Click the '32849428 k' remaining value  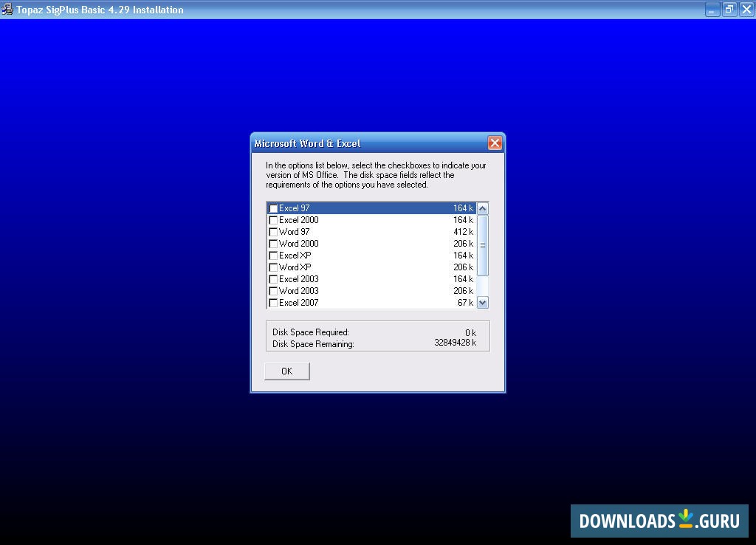[455, 343]
